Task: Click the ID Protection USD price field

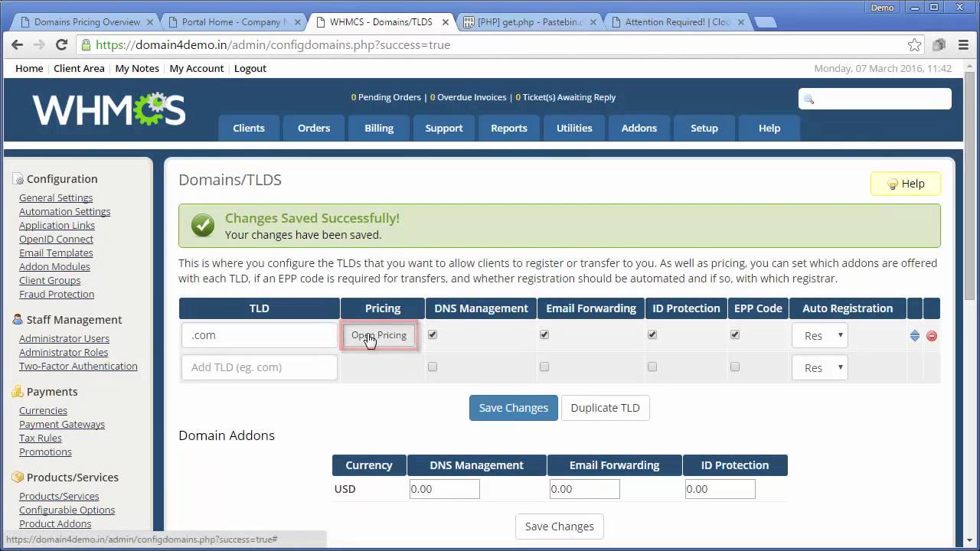Action: click(x=720, y=489)
